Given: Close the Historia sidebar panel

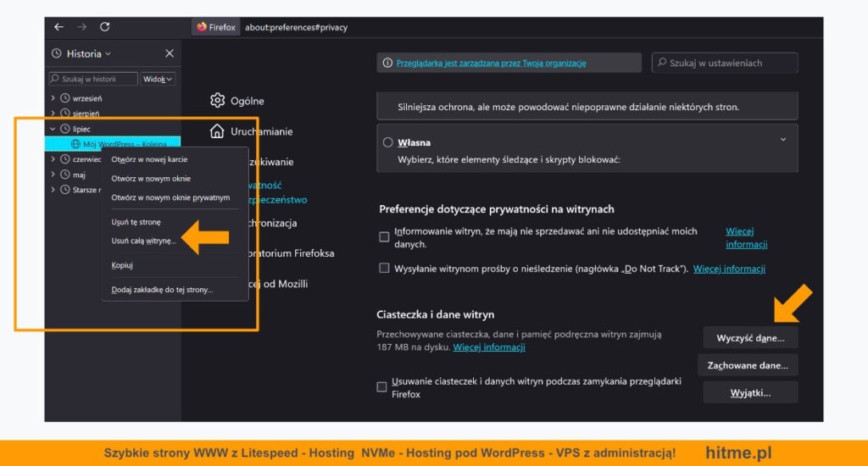Looking at the screenshot, I should pyautogui.click(x=169, y=53).
